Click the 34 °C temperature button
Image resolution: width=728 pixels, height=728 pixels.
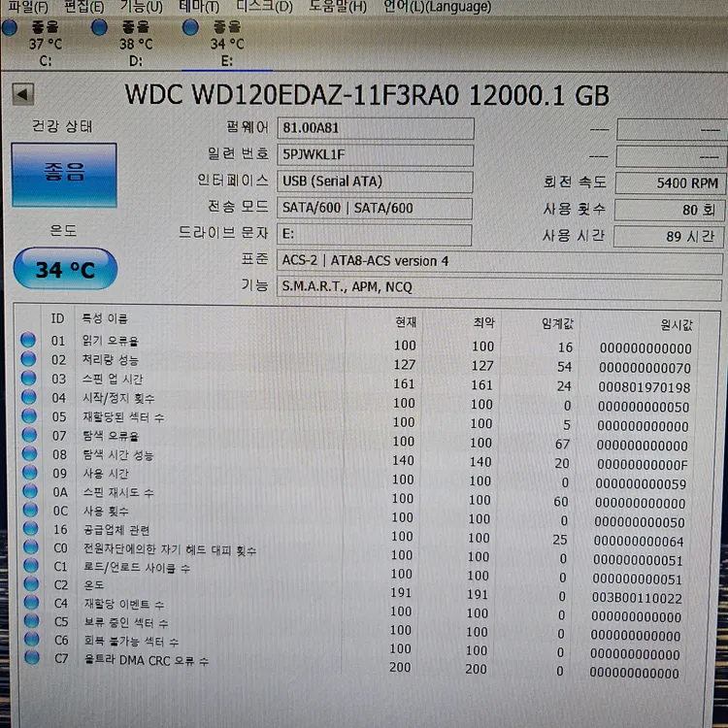[65, 269]
